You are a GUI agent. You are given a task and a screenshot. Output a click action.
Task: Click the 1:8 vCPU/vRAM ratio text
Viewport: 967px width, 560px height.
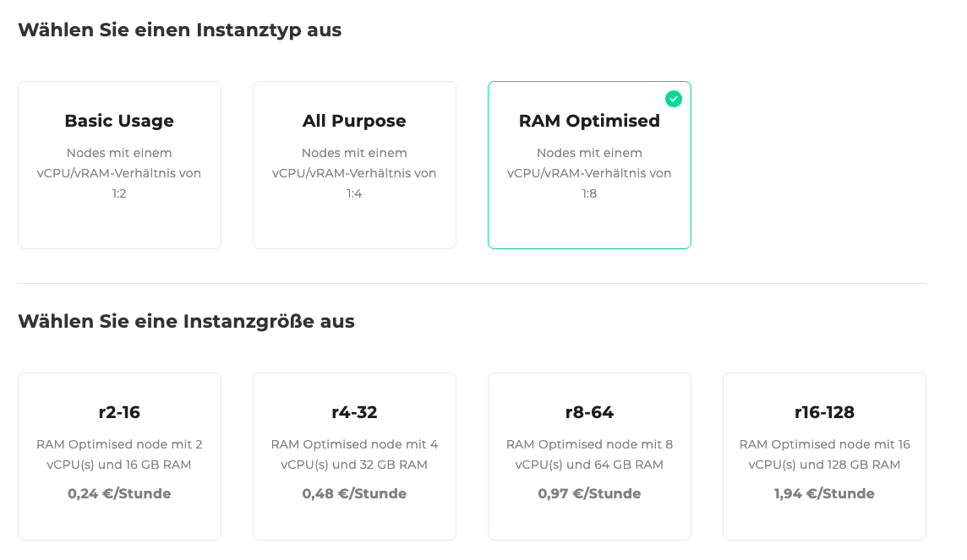click(589, 192)
